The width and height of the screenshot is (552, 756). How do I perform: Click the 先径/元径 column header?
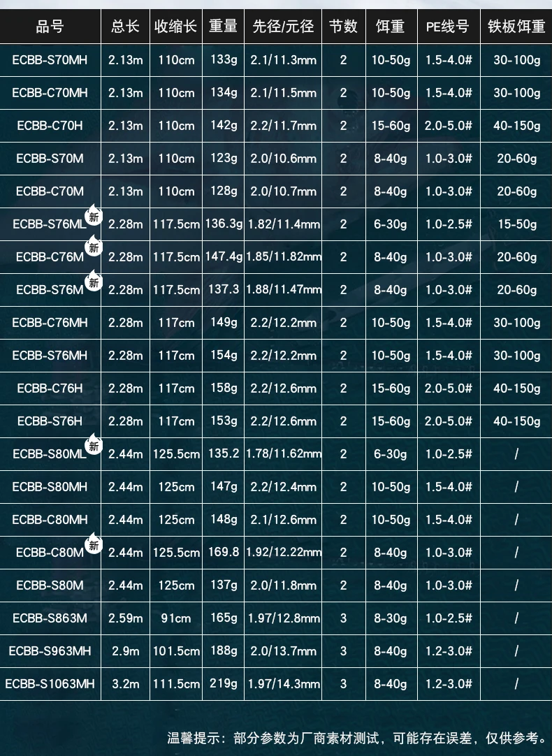coord(284,27)
